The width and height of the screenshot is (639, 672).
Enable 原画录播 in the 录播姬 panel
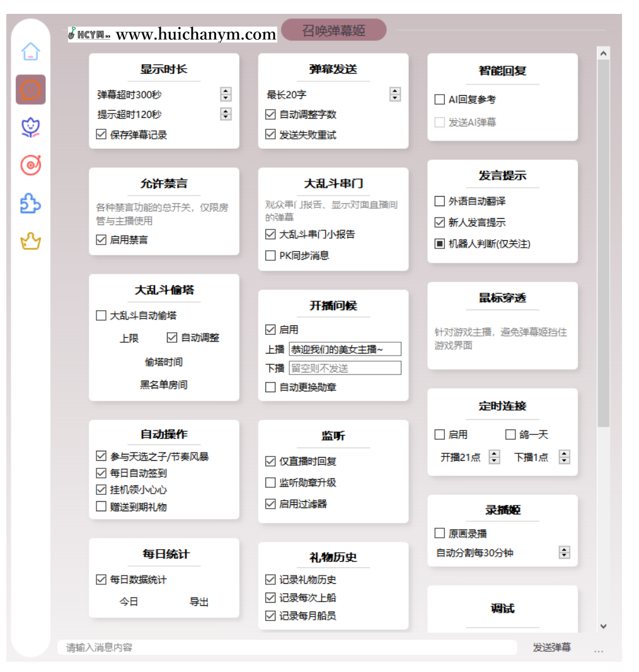pos(439,533)
